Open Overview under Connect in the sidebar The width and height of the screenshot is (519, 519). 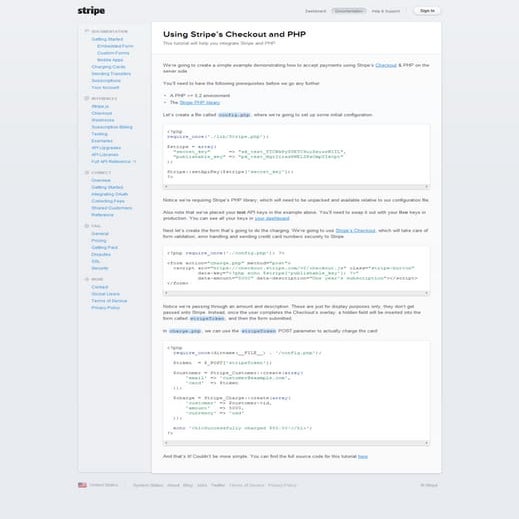click(x=101, y=180)
